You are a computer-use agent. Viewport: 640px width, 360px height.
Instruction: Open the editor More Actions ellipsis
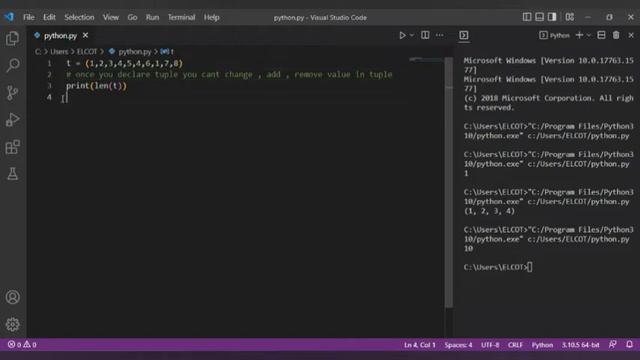(x=440, y=36)
